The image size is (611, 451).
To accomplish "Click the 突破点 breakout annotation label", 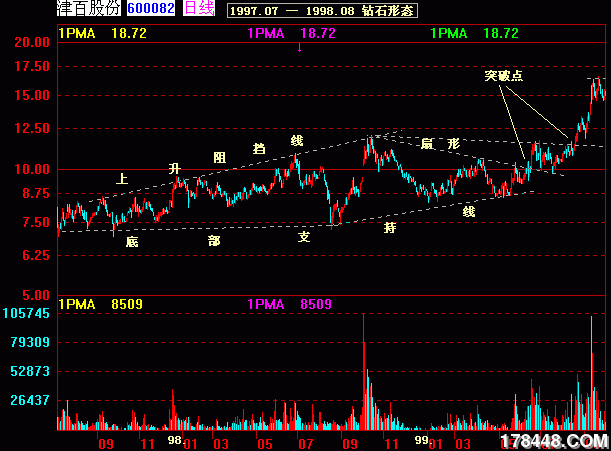I will [x=503, y=75].
